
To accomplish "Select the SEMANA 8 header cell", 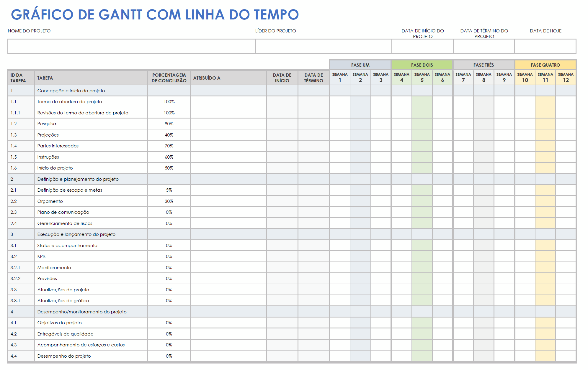I will click(484, 78).
